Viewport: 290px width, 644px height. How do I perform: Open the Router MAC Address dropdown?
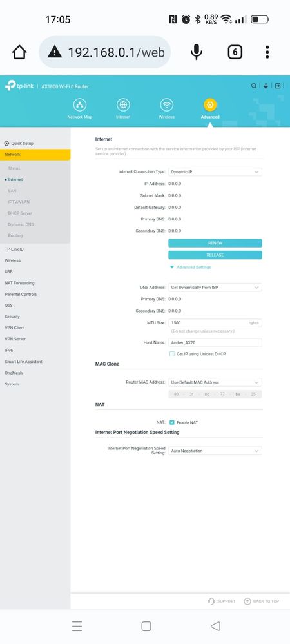coord(215,382)
